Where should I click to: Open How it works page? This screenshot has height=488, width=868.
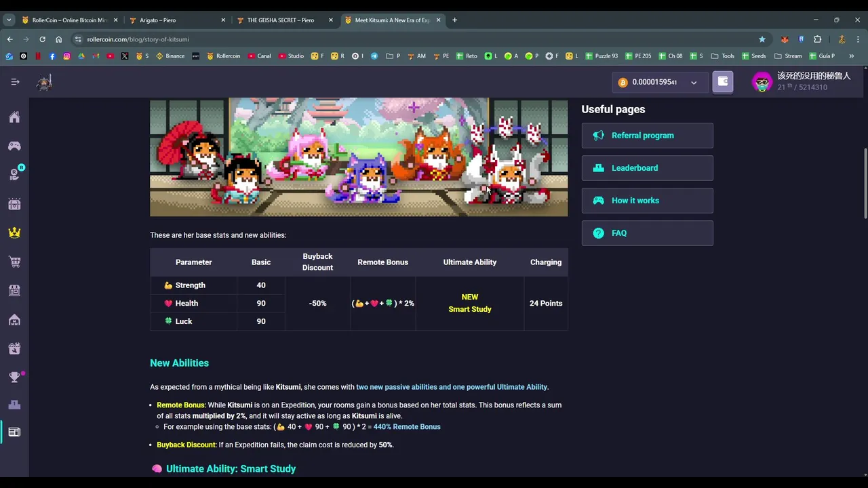point(647,201)
